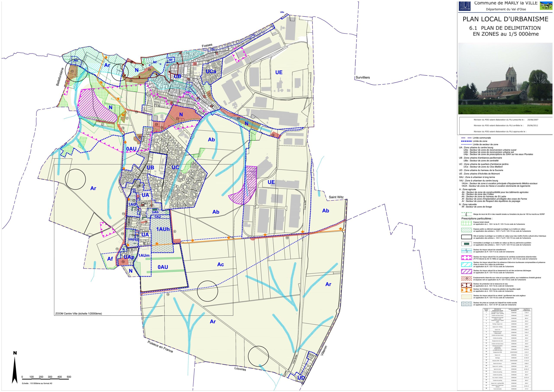This screenshot has height=392, width=554.
Task: Click the dark red water resource protection symbol
Action: tap(466, 285)
